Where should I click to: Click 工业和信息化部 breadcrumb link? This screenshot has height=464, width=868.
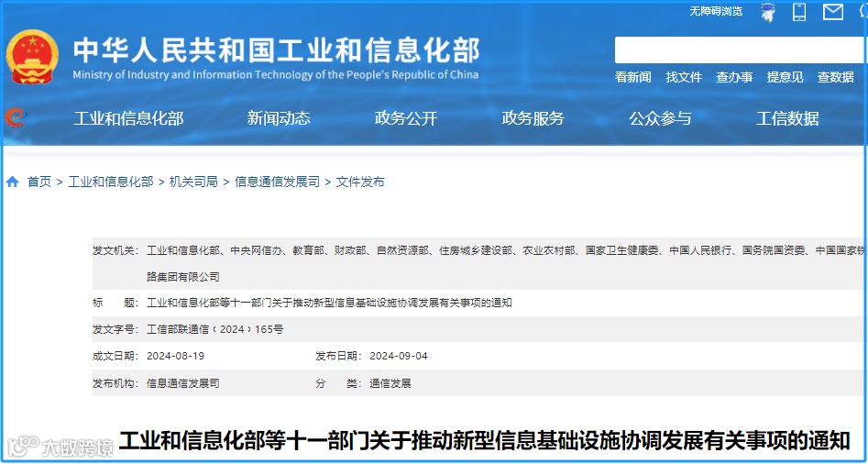(111, 182)
